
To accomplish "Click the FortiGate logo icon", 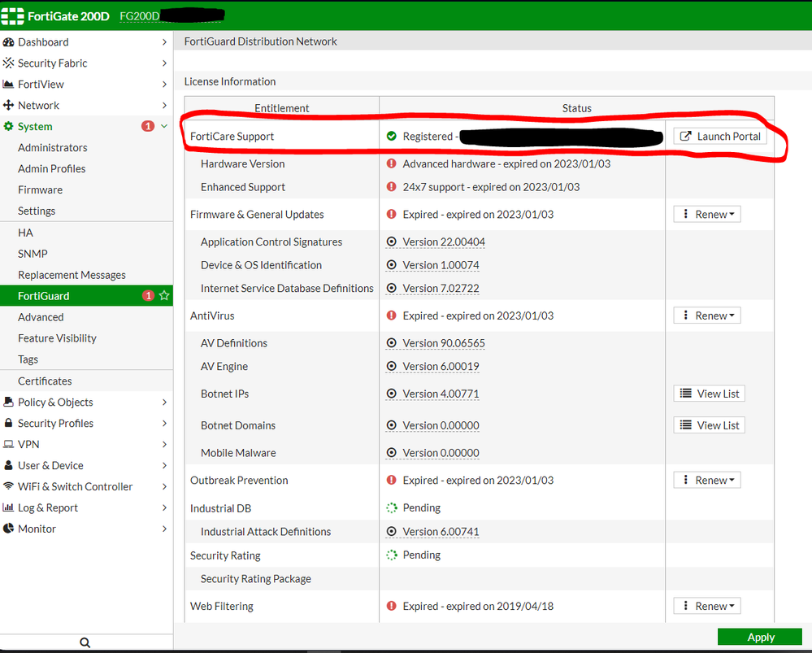I will tap(12, 16).
